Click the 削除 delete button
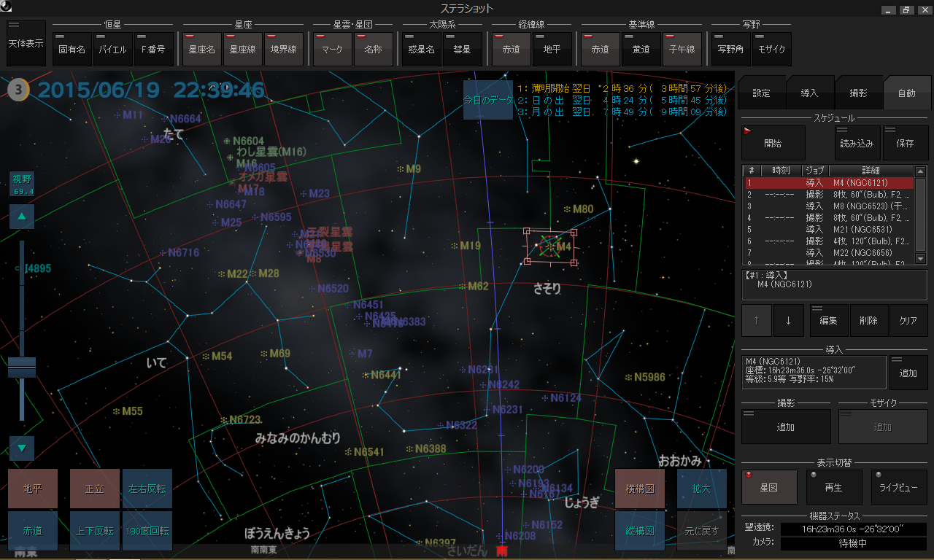Image resolution: width=934 pixels, height=560 pixels. pyautogui.click(x=868, y=320)
